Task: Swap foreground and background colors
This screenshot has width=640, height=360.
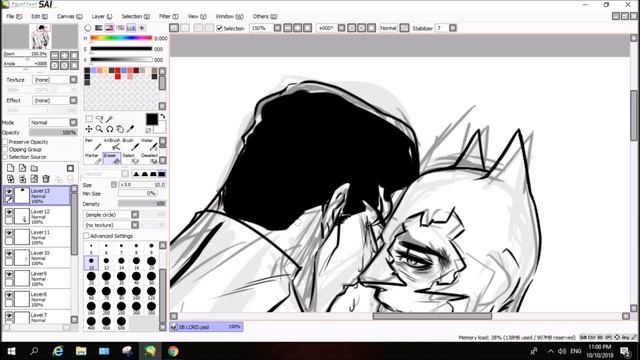Action: (x=162, y=117)
